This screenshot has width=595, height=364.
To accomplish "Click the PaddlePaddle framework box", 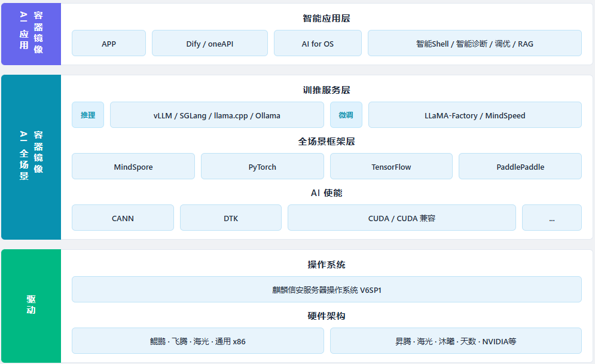I will click(520, 166).
